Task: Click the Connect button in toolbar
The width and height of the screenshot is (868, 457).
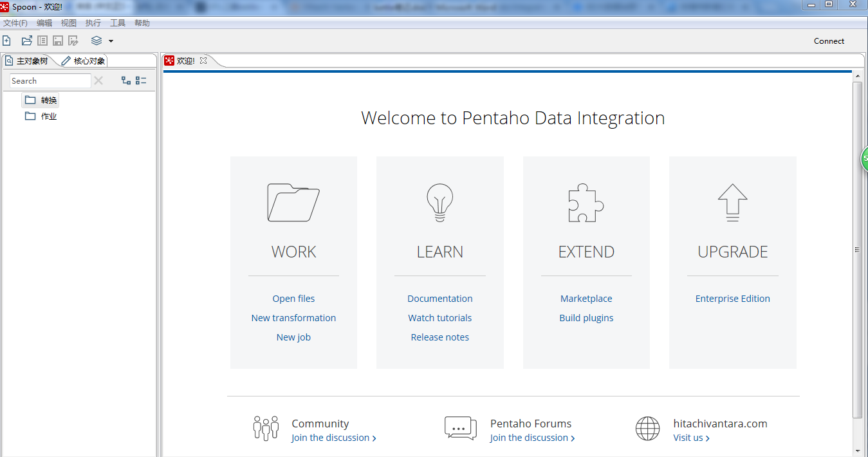Action: (x=829, y=41)
